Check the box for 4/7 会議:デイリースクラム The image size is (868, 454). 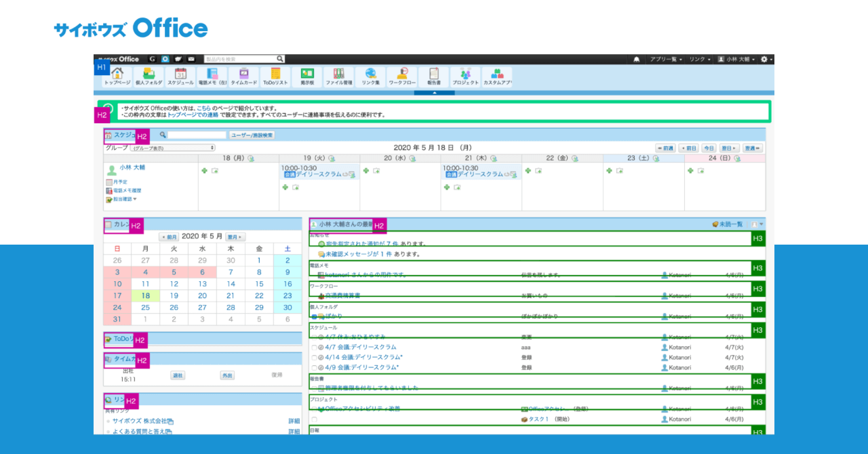[x=314, y=348]
